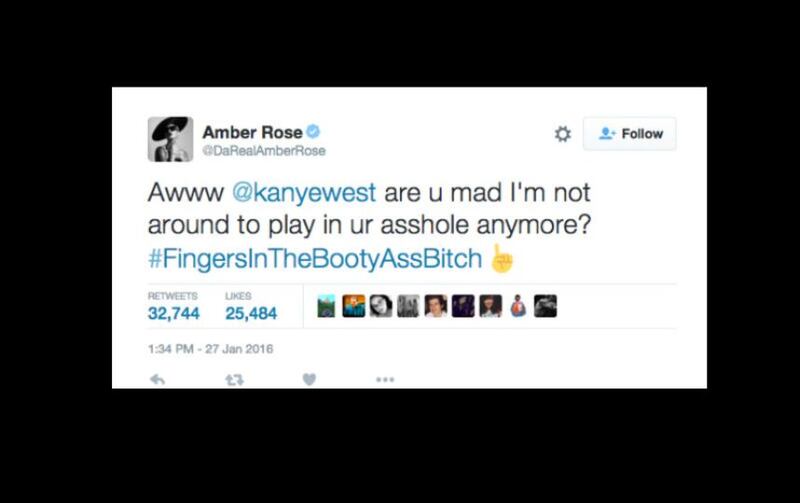This screenshot has width=800, height=503.
Task: Click the orange second liker avatar
Action: [x=354, y=306]
